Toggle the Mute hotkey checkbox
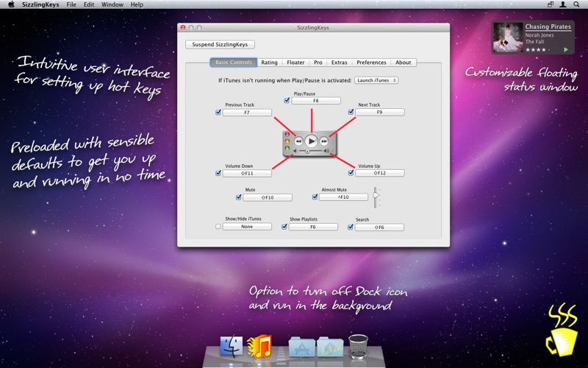The height and width of the screenshot is (368, 588). coord(238,197)
